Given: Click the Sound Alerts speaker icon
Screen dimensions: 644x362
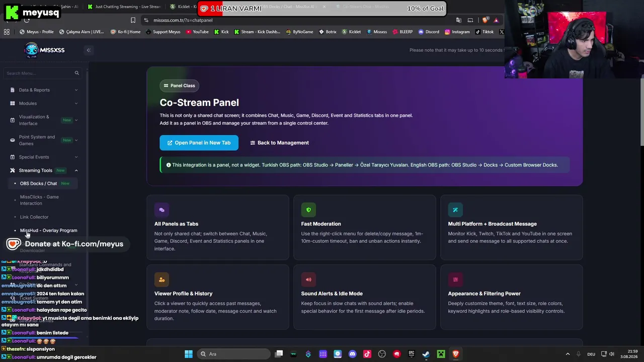Looking at the screenshot, I should [308, 280].
